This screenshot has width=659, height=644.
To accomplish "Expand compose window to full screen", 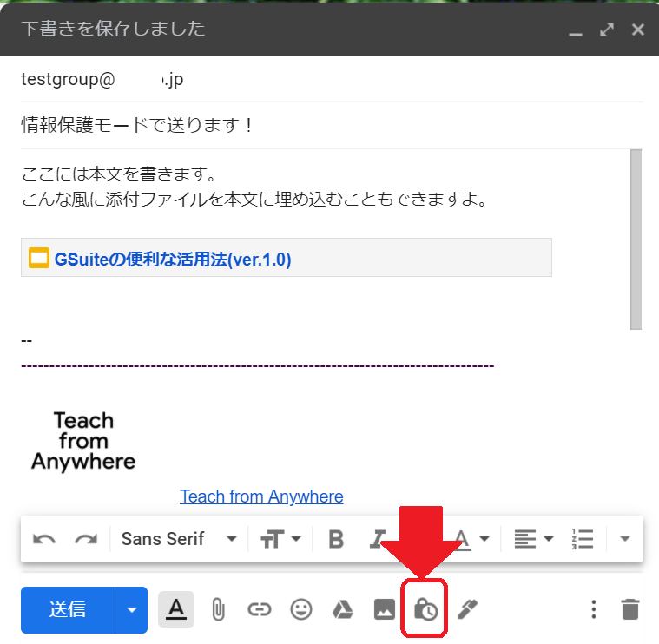I will point(606,30).
